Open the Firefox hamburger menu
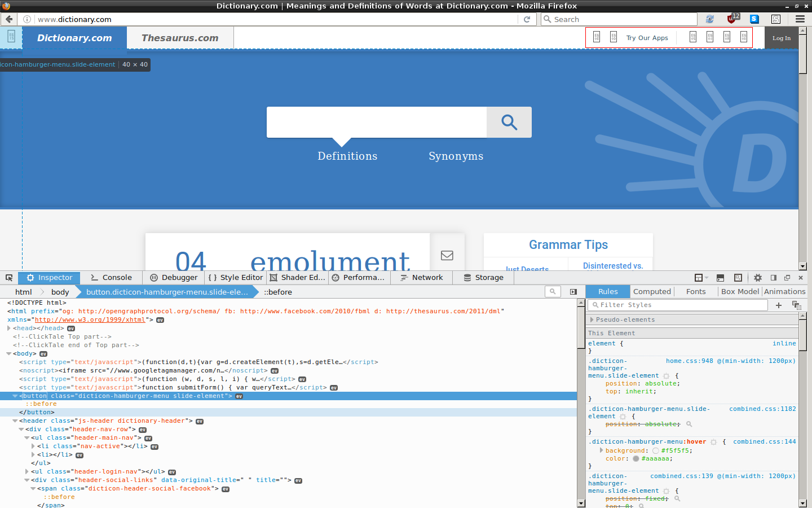The height and width of the screenshot is (508, 812). click(800, 19)
